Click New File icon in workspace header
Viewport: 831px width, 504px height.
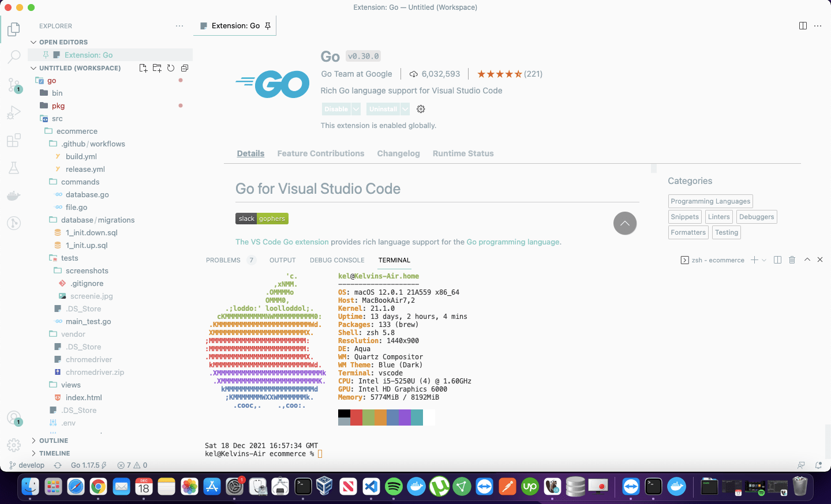click(143, 68)
